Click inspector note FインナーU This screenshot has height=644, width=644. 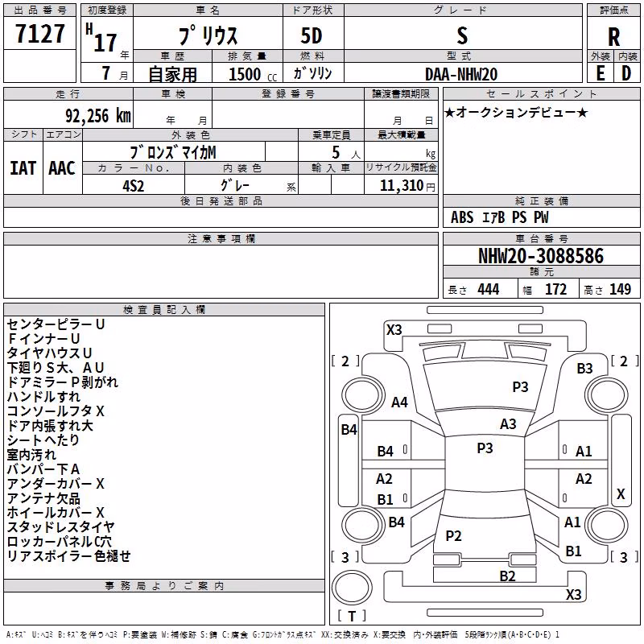(x=44, y=338)
